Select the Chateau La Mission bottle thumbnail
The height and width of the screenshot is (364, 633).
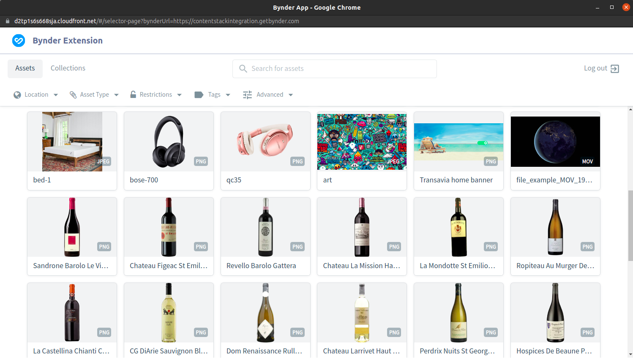362,227
